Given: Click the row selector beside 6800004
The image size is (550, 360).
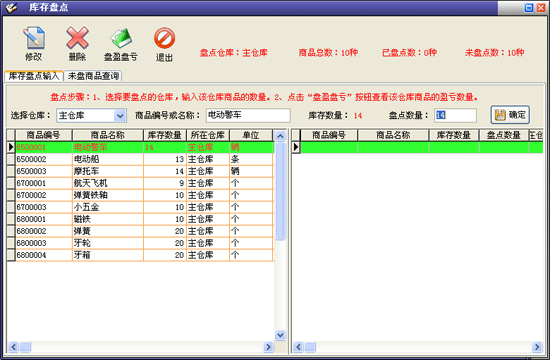Looking at the screenshot, I should (11, 255).
